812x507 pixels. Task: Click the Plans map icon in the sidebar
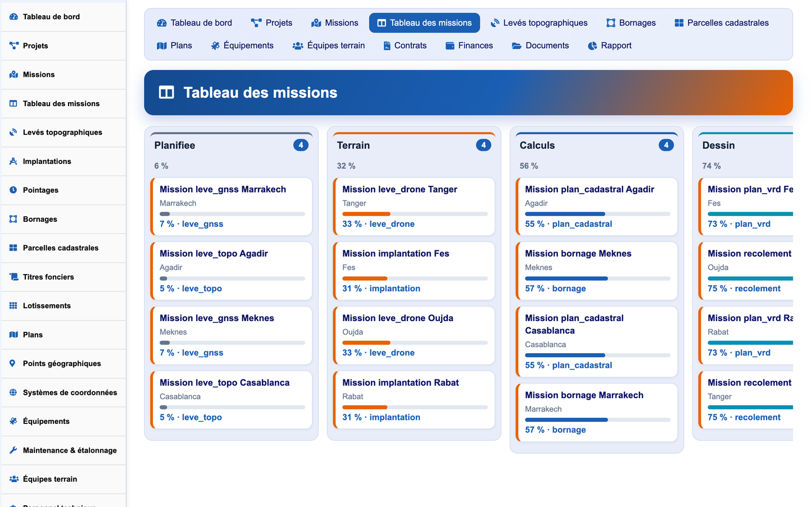(13, 335)
